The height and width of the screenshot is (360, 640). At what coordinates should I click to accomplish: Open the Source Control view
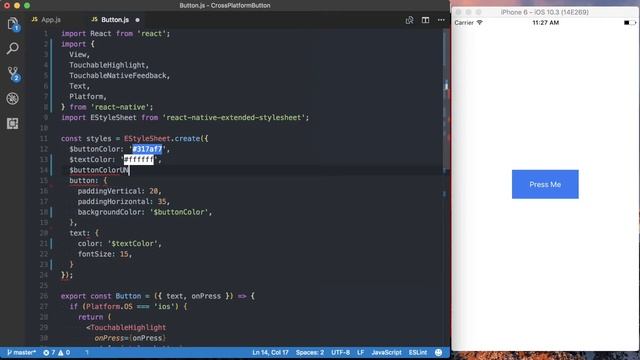(13, 74)
